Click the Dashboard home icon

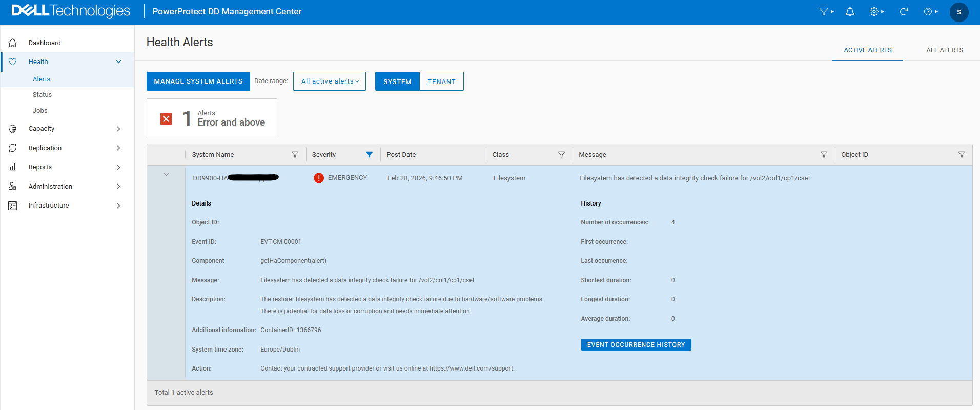click(x=13, y=43)
